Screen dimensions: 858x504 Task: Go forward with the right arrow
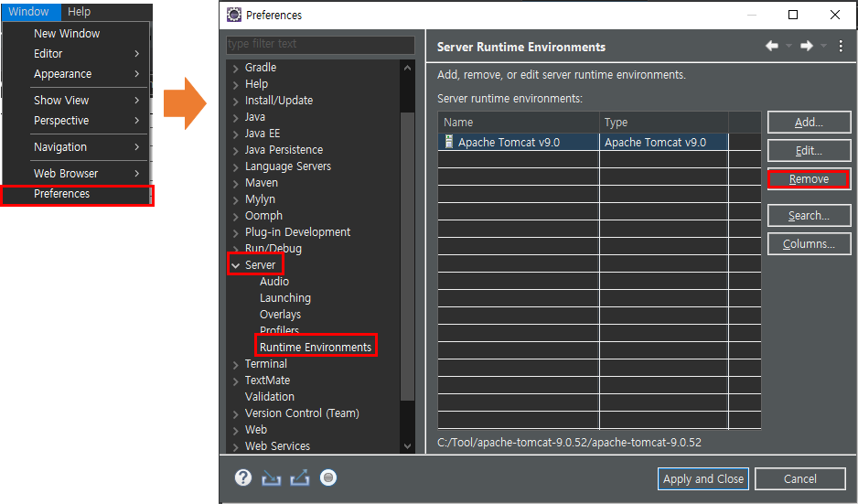(807, 46)
